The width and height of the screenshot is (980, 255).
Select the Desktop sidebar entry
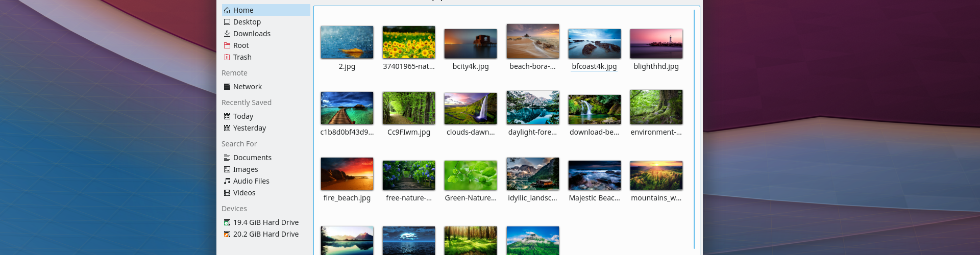[x=247, y=22]
